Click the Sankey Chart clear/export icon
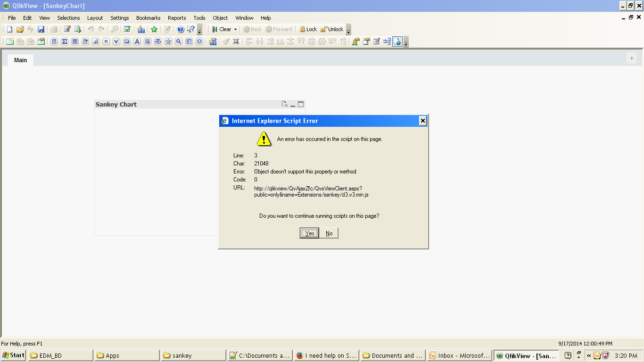This screenshot has height=362, width=644. pyautogui.click(x=285, y=104)
